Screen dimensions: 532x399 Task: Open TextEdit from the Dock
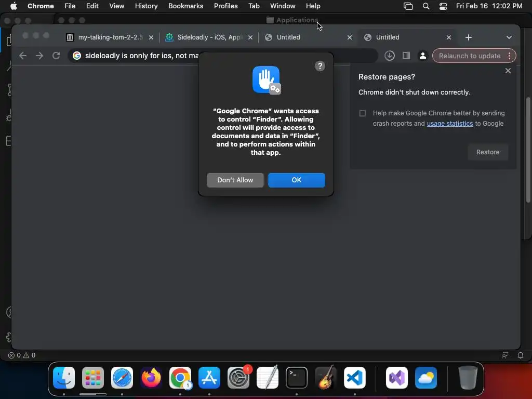tap(268, 378)
